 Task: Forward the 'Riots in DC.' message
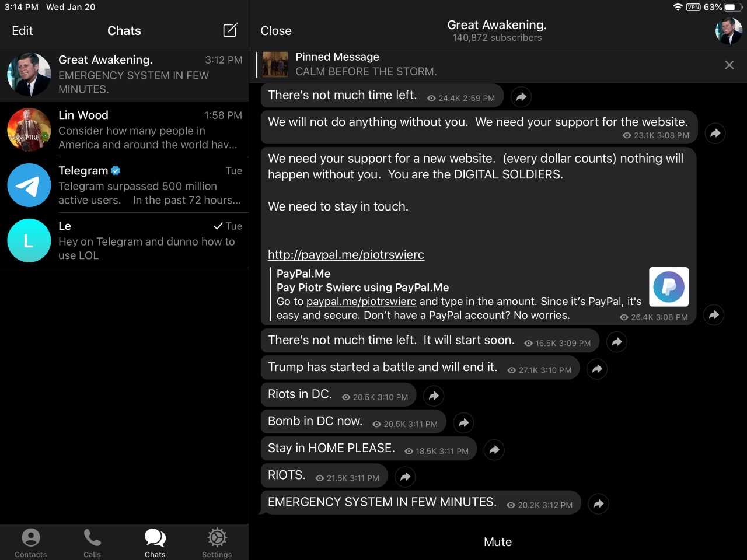[x=434, y=395]
